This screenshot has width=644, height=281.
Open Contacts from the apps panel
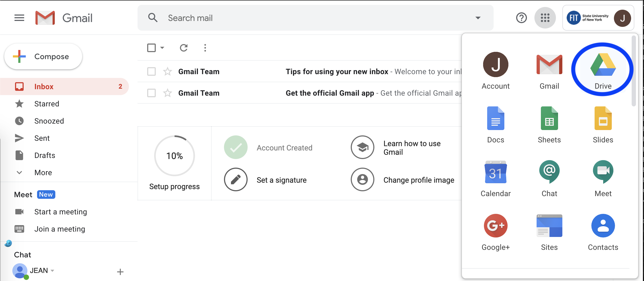(x=603, y=232)
